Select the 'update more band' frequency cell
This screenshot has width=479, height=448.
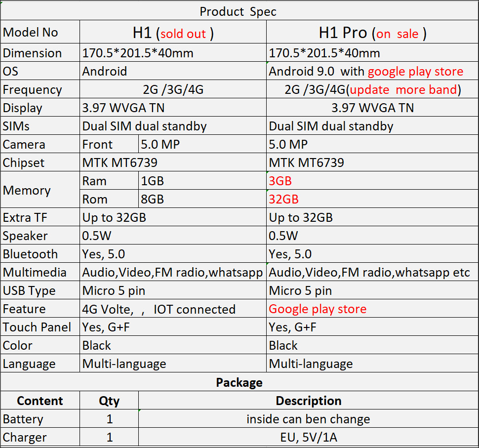(372, 89)
